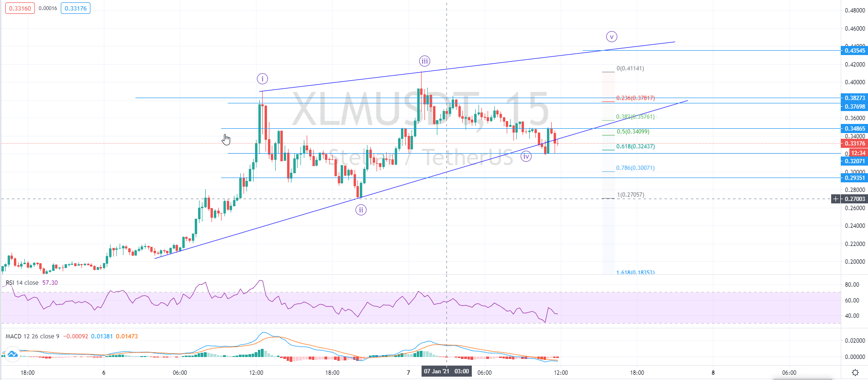868x380 pixels.
Task: Select Elliott wave label (iv)
Action: 526,156
